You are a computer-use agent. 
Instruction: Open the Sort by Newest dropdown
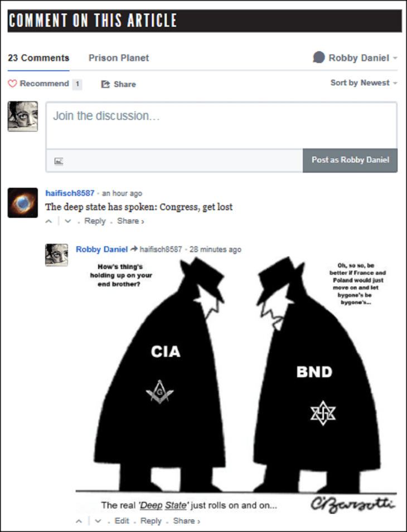(x=364, y=83)
